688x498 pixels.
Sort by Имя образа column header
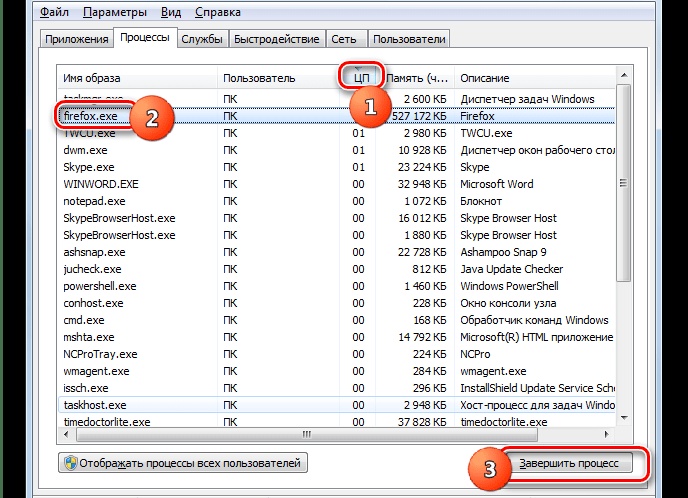click(x=137, y=78)
